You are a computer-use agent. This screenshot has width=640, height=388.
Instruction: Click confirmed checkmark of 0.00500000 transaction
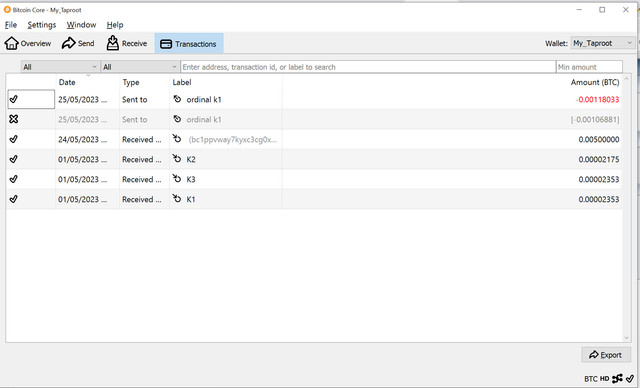[x=13, y=139]
